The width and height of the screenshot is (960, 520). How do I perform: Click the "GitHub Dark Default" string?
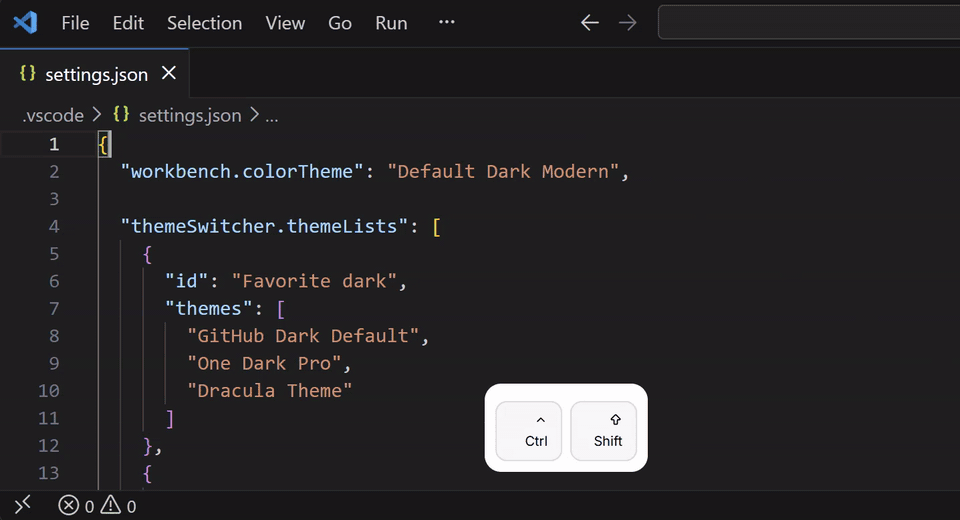pyautogui.click(x=303, y=336)
